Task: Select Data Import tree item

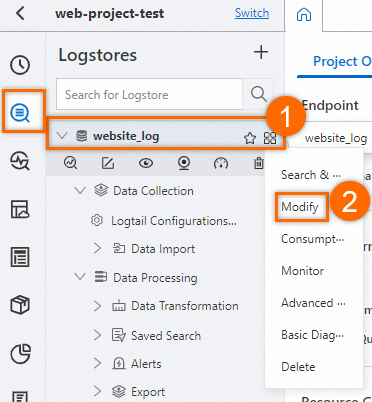Action: pos(163,249)
